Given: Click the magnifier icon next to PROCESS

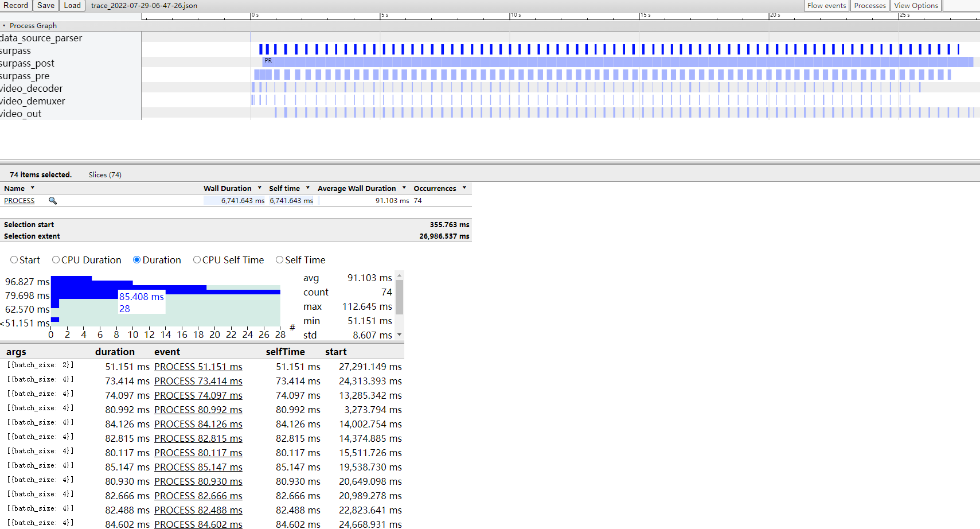Looking at the screenshot, I should coord(53,201).
